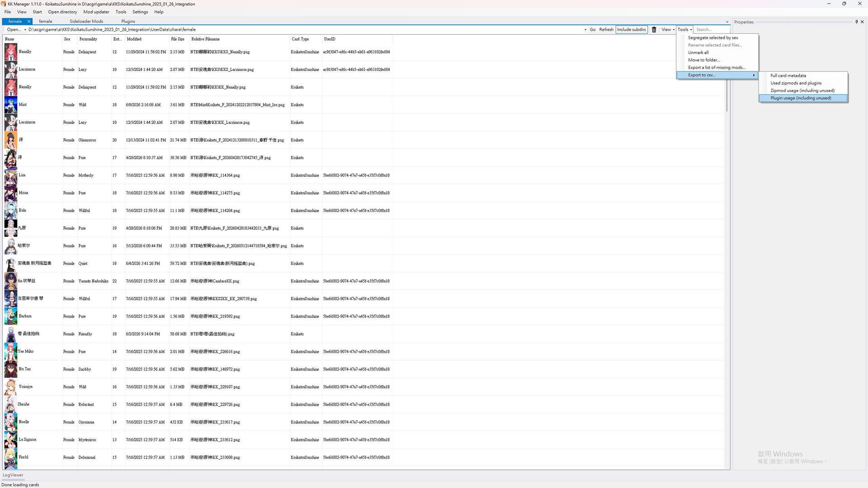Image resolution: width=868 pixels, height=488 pixels.
Task: Click the Properties panel pin icon
Action: (856, 22)
